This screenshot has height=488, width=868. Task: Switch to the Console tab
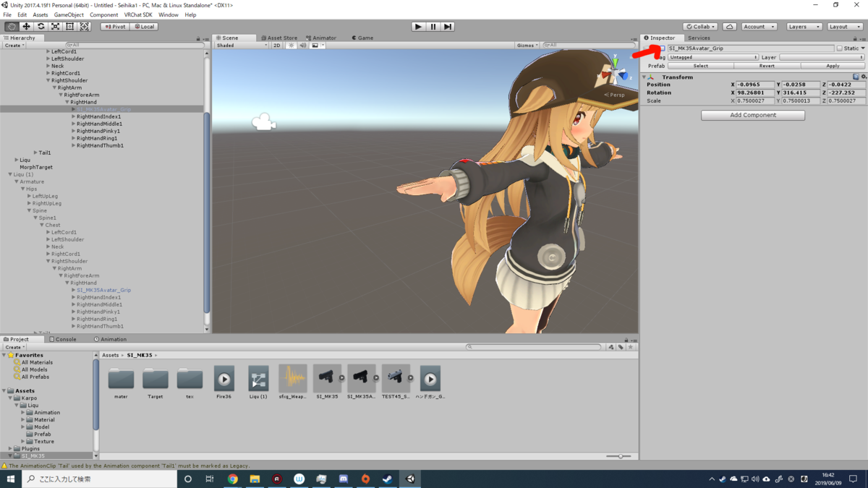point(62,339)
